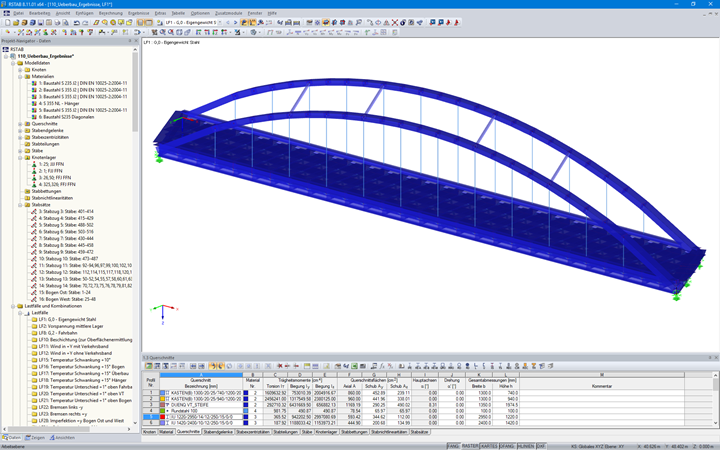Screen dimensions: 720x450
Task: Open LF8: G,2 - Fahrbahn load case
Action: (58, 333)
